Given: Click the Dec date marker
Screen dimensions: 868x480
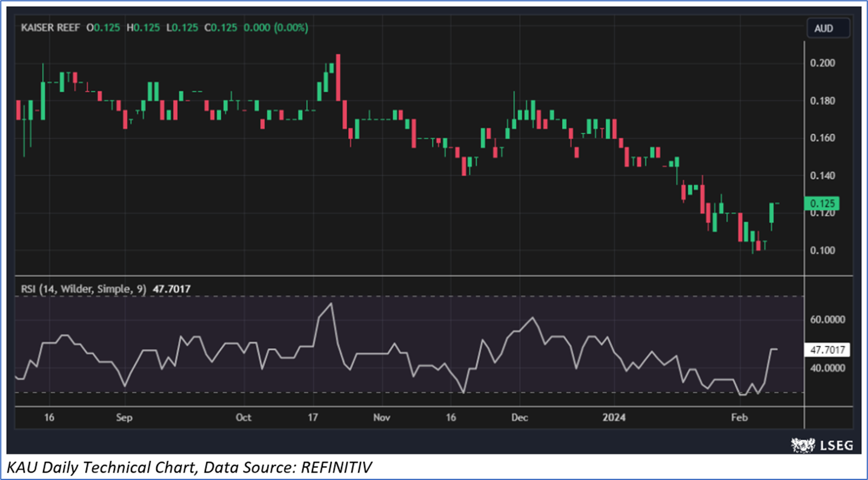Looking at the screenshot, I should pos(519,418).
